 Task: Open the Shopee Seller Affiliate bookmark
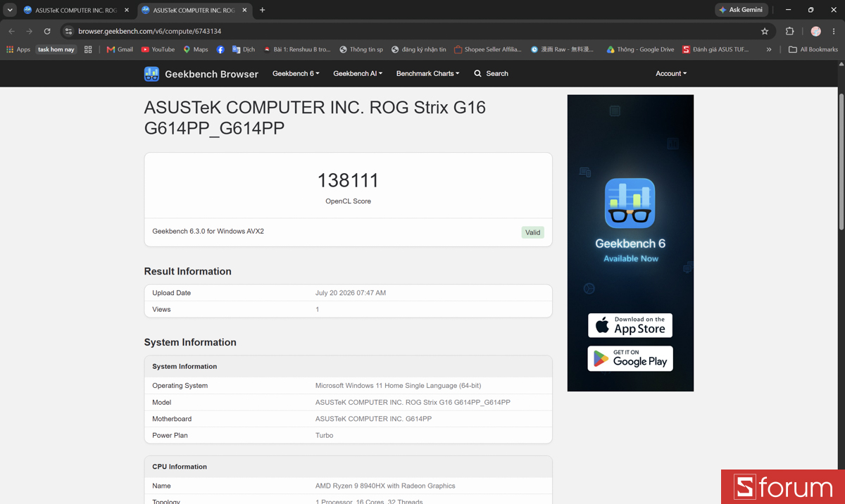point(488,49)
